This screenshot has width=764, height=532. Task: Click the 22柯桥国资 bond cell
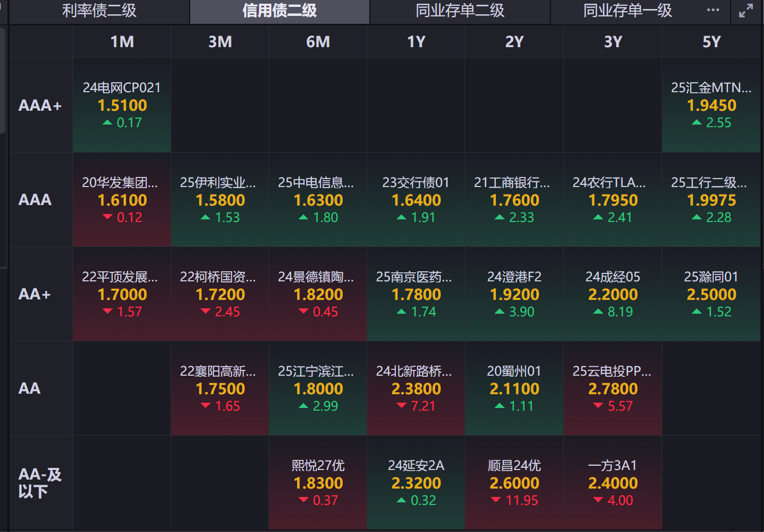point(220,294)
